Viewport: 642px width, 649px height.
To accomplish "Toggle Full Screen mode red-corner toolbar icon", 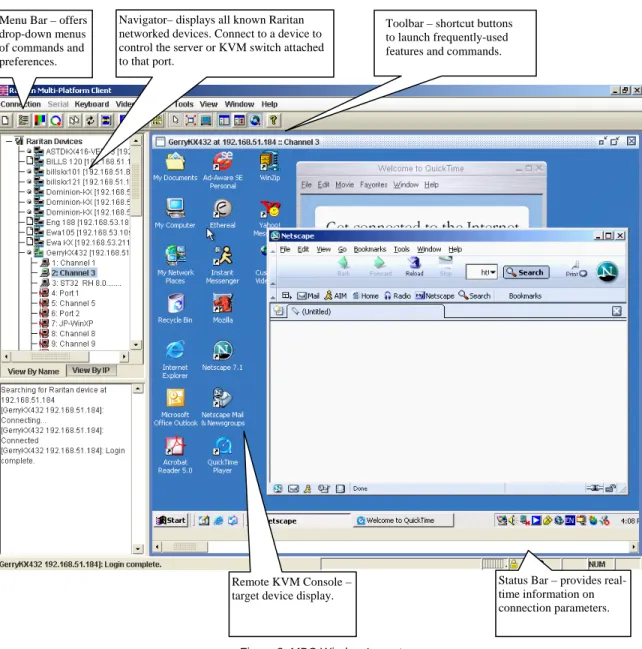I will click(x=190, y=120).
